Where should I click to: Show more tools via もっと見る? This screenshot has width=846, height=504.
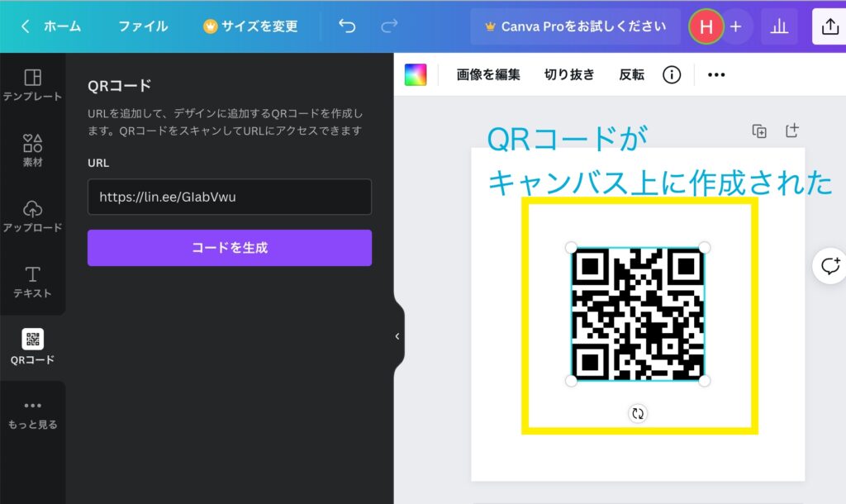coord(32,415)
